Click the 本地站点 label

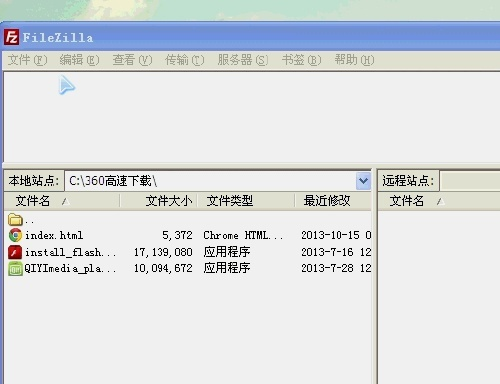pos(34,181)
